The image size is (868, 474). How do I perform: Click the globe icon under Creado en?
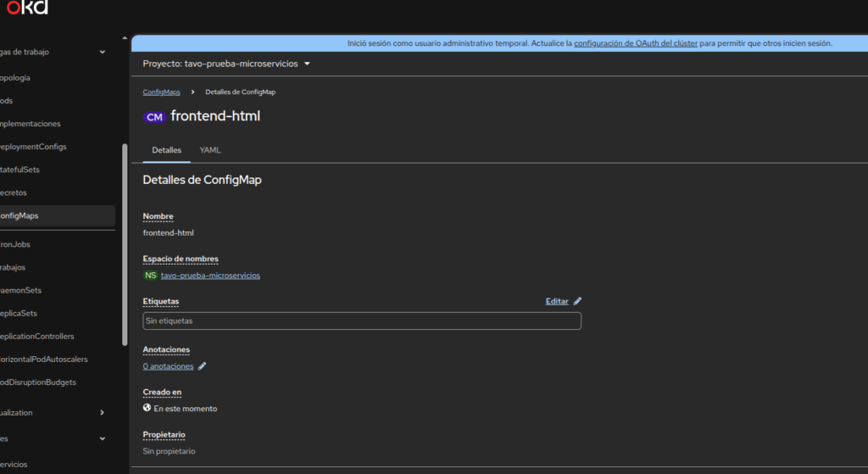[147, 408]
